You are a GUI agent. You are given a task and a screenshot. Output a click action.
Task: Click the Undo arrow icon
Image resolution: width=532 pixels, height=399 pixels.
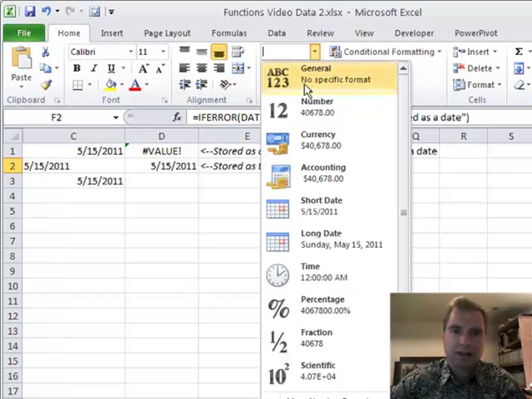point(46,11)
